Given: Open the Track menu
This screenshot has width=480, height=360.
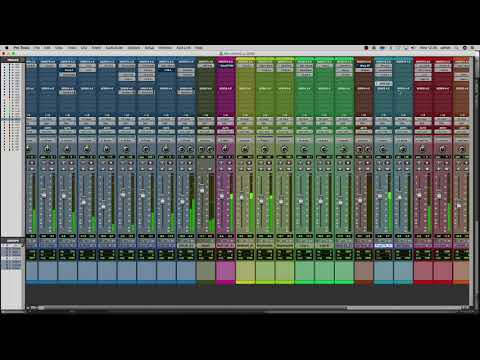Looking at the screenshot, I should (x=72, y=48).
